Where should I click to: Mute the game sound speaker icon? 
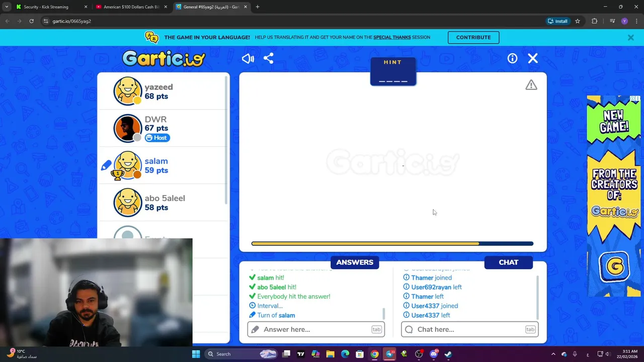coord(248,59)
